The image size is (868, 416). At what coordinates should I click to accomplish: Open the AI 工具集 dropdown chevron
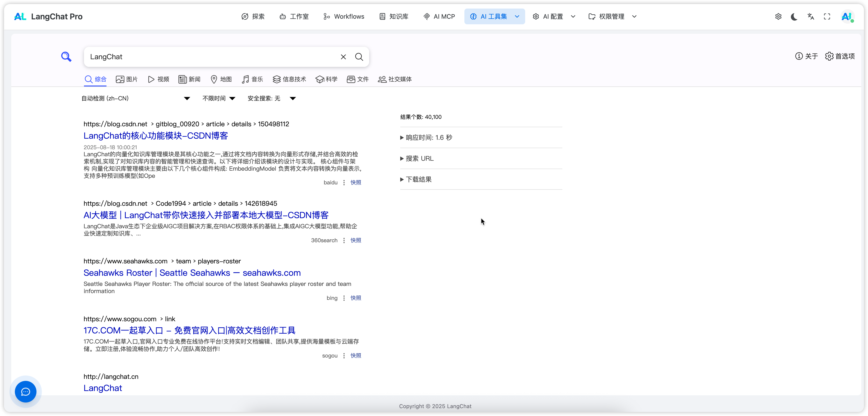coord(518,16)
